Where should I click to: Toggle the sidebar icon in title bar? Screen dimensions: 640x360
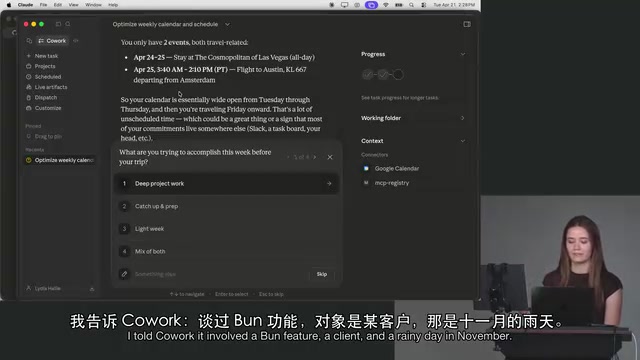(58, 24)
